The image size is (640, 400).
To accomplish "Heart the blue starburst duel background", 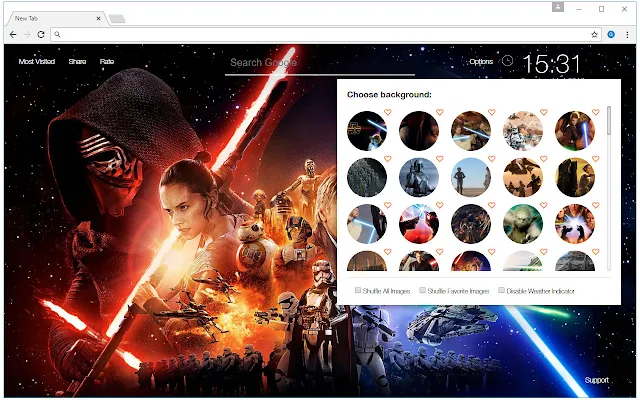I will point(596,205).
